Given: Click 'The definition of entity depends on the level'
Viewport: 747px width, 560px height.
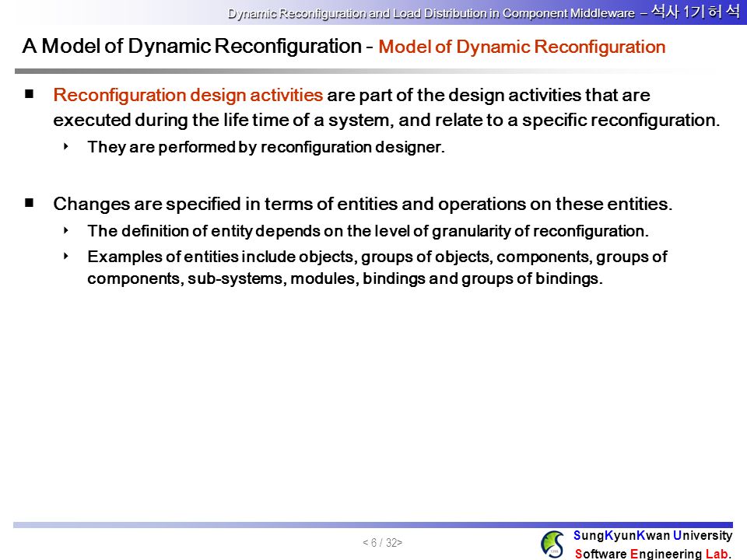Looking at the screenshot, I should (x=368, y=231).
